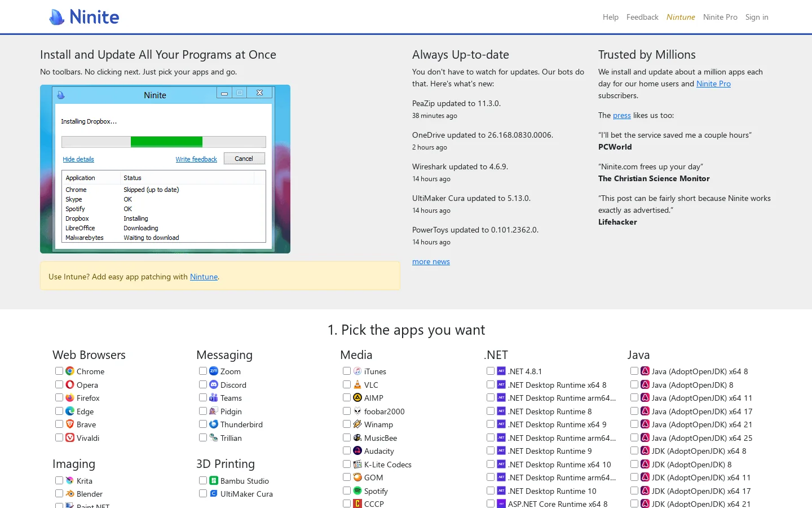
Task: Go to Nintune in the header
Action: coord(681,17)
